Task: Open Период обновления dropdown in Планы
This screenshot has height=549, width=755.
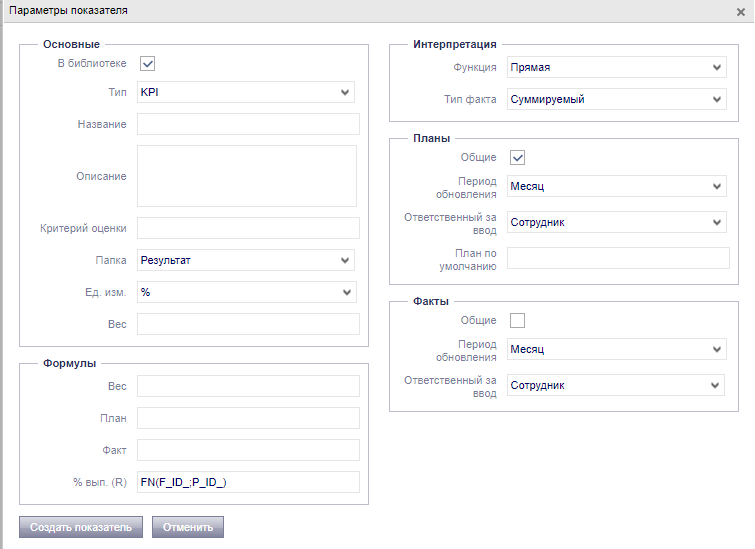Action: click(x=616, y=186)
